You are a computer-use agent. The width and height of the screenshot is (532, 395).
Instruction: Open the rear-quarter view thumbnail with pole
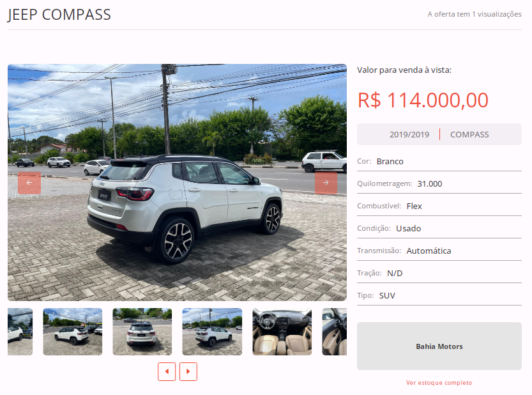pos(212,332)
